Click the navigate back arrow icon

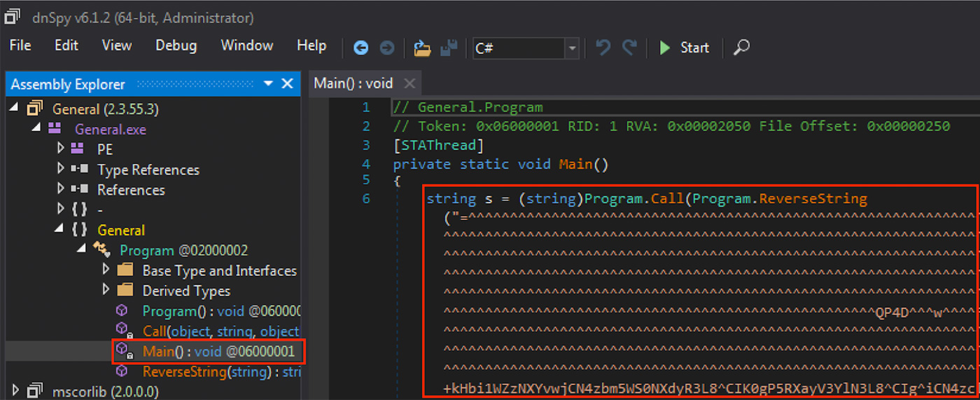coord(361,48)
